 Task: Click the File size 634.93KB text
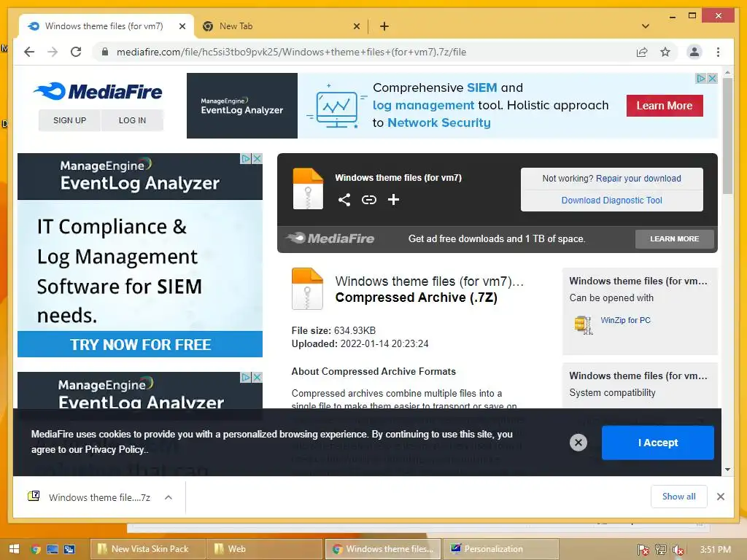click(x=333, y=330)
